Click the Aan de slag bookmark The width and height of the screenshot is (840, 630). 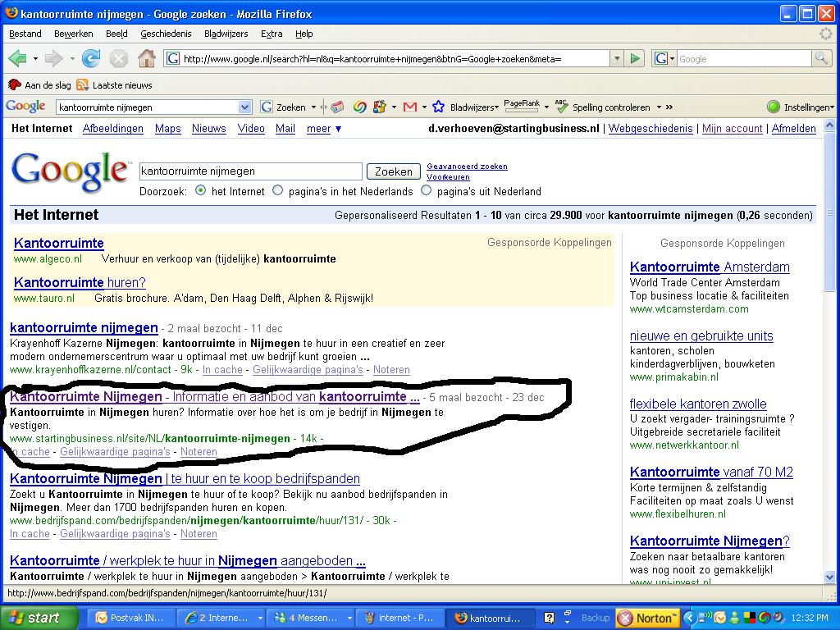click(39, 85)
